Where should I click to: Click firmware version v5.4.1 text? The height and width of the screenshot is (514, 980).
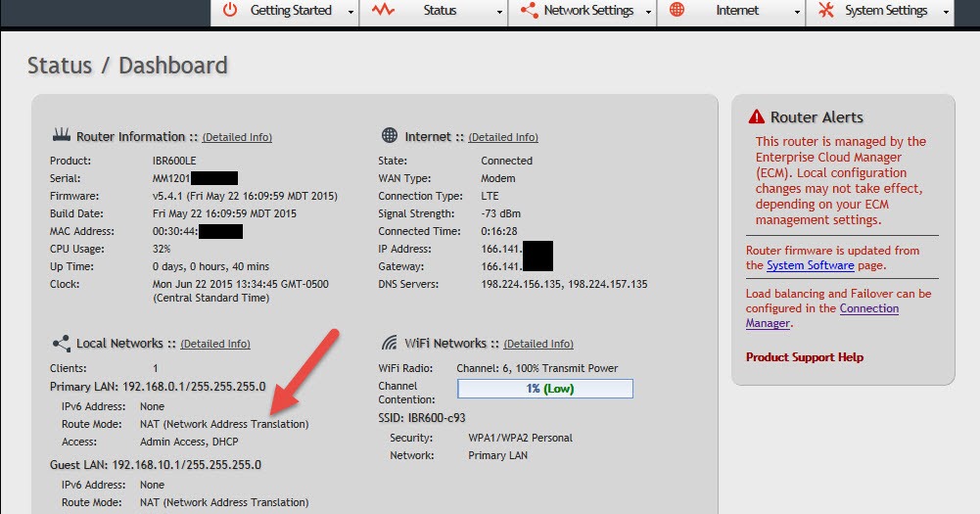point(245,196)
